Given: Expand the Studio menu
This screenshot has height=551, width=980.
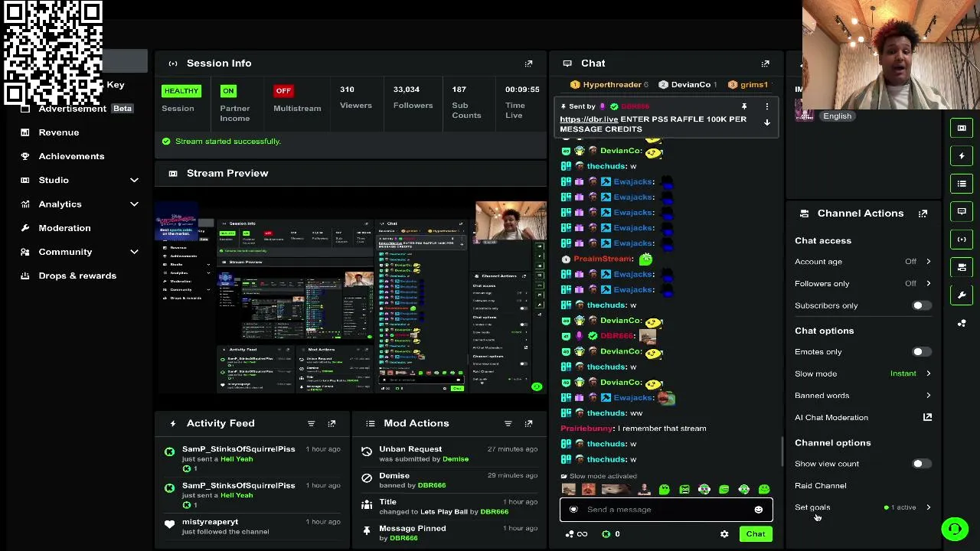Looking at the screenshot, I should point(134,181).
